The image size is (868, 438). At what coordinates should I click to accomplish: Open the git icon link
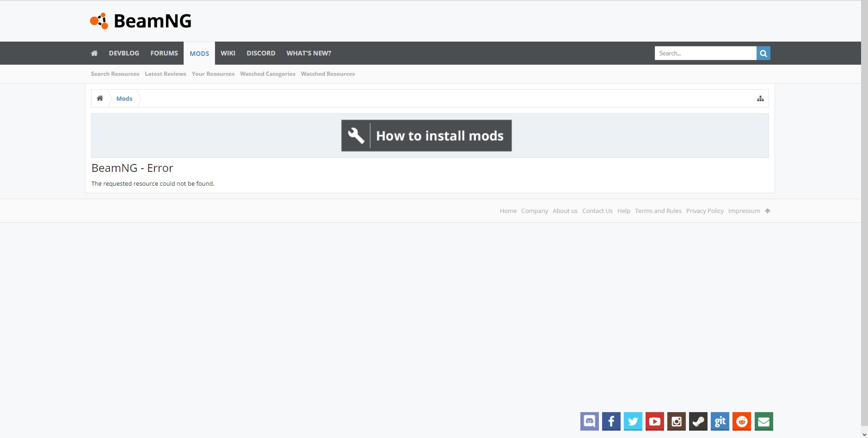point(720,421)
